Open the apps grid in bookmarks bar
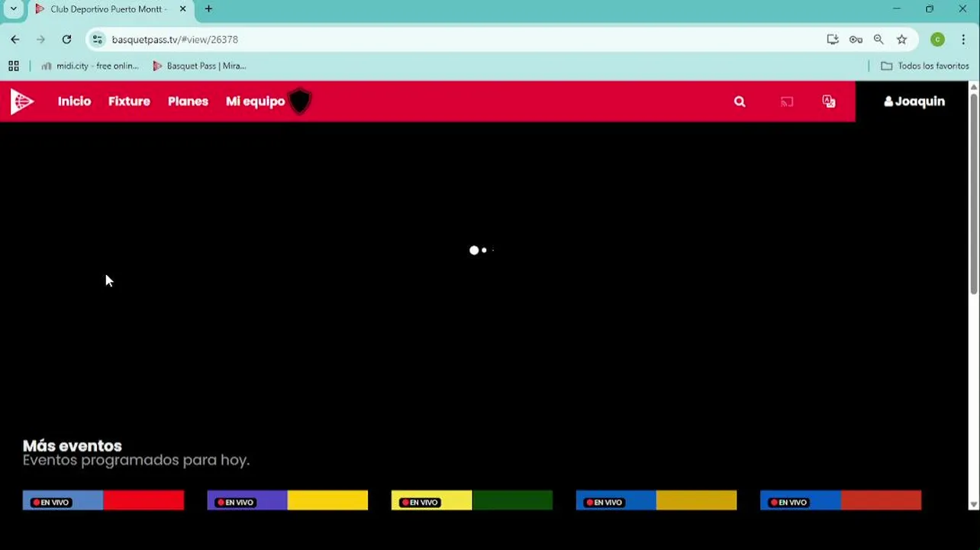The height and width of the screenshot is (550, 980). (x=14, y=66)
